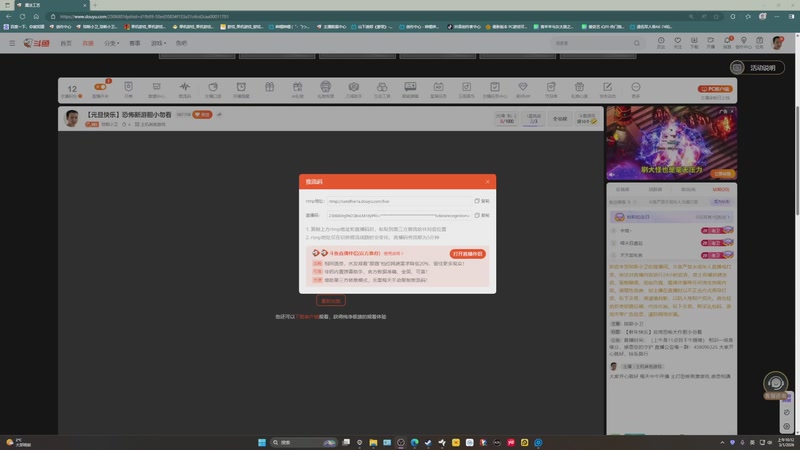Click the stream key text field
Screen dimensions: 800x450
399,215
